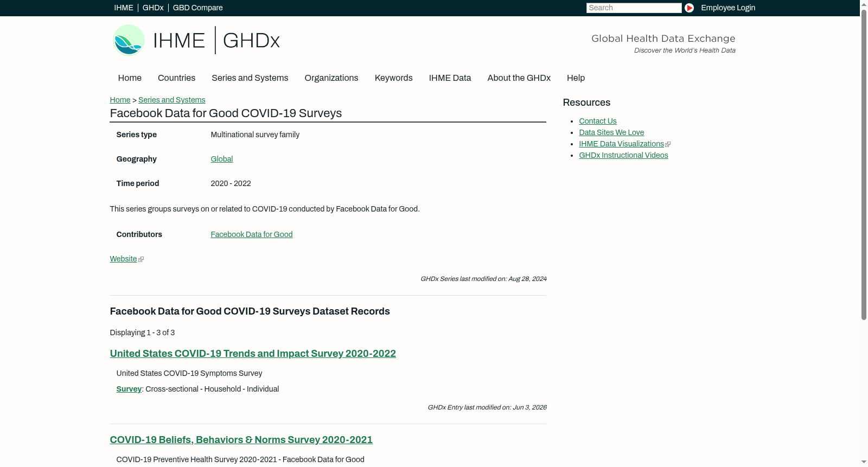Open Series and Systems in main navigation
The height and width of the screenshot is (467, 868).
pos(250,78)
